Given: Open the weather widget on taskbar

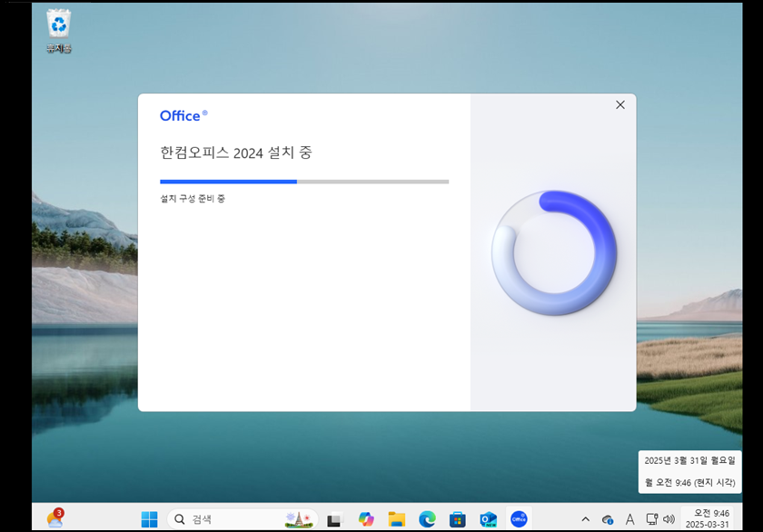Looking at the screenshot, I should pos(55,518).
